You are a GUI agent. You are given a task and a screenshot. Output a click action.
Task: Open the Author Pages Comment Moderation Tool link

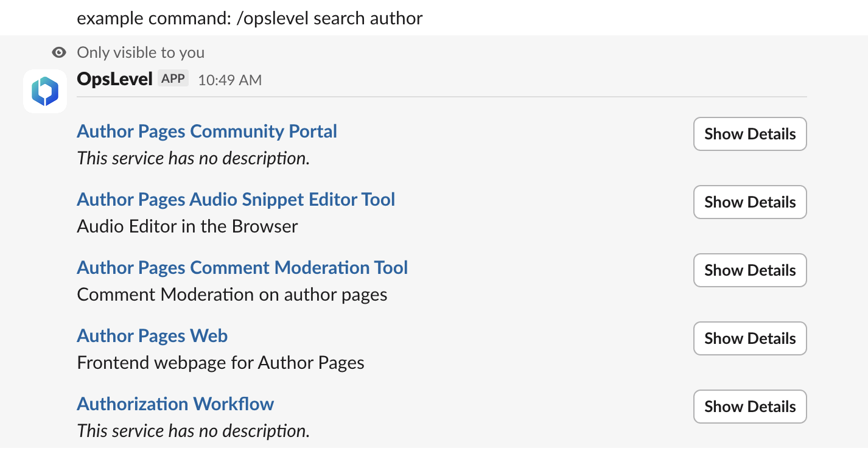[x=242, y=268]
